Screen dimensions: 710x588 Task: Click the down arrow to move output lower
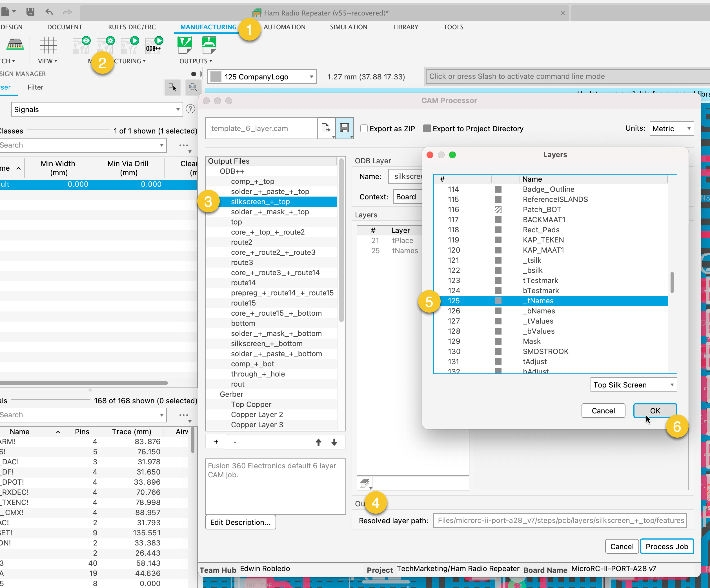coord(334,442)
